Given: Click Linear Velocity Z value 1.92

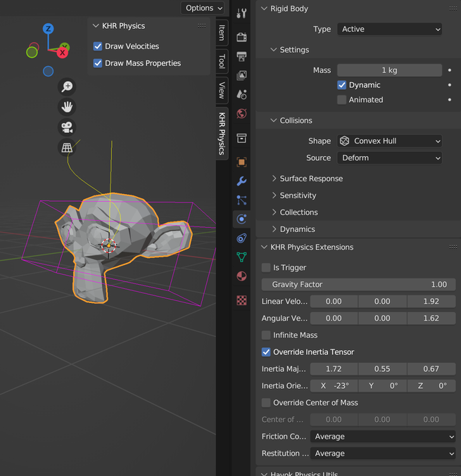Looking at the screenshot, I should [x=431, y=302].
